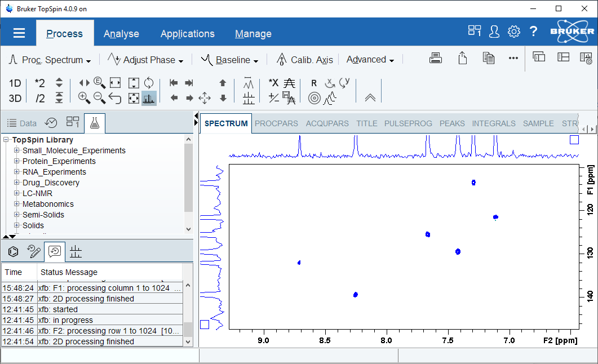
Task: Open the status messages log panel tab
Action: (55, 251)
